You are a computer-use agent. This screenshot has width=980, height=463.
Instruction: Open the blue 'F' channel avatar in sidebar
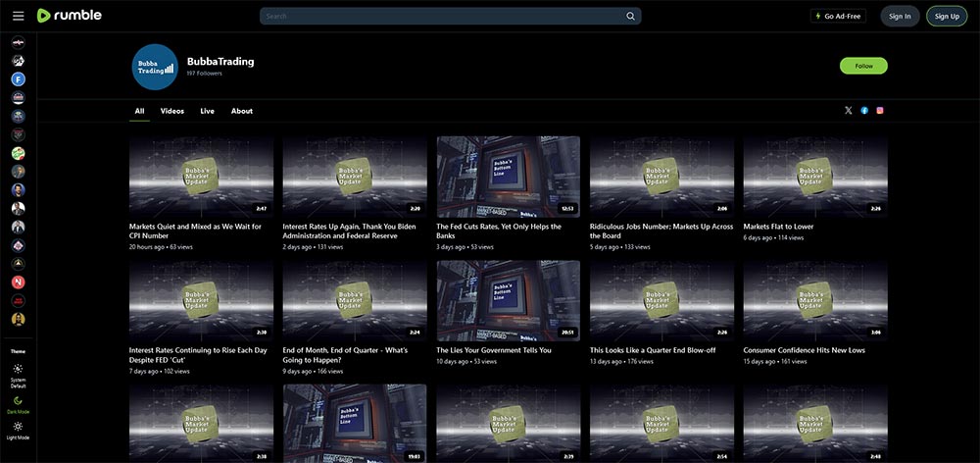point(18,79)
